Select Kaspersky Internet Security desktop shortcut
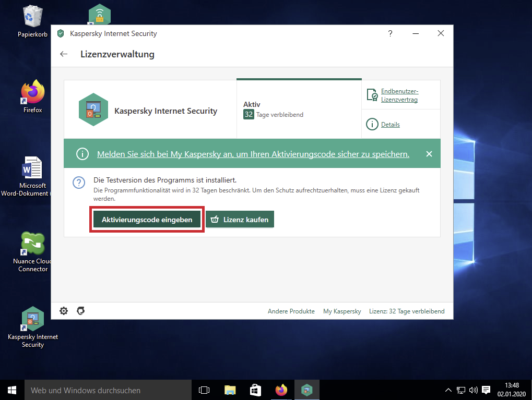This screenshot has height=400, width=532. (x=33, y=327)
